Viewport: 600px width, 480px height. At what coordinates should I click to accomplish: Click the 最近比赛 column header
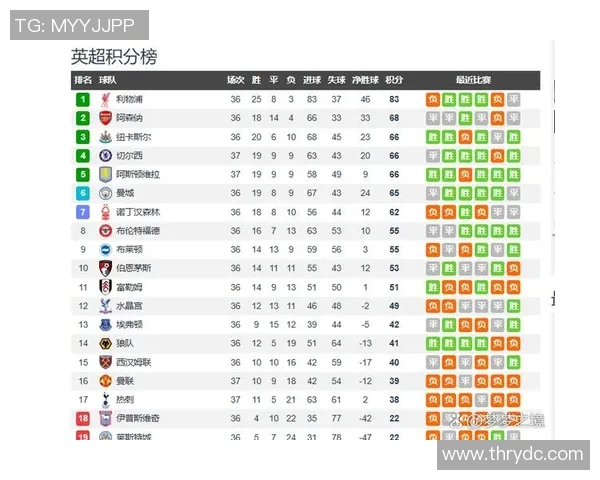coord(473,80)
